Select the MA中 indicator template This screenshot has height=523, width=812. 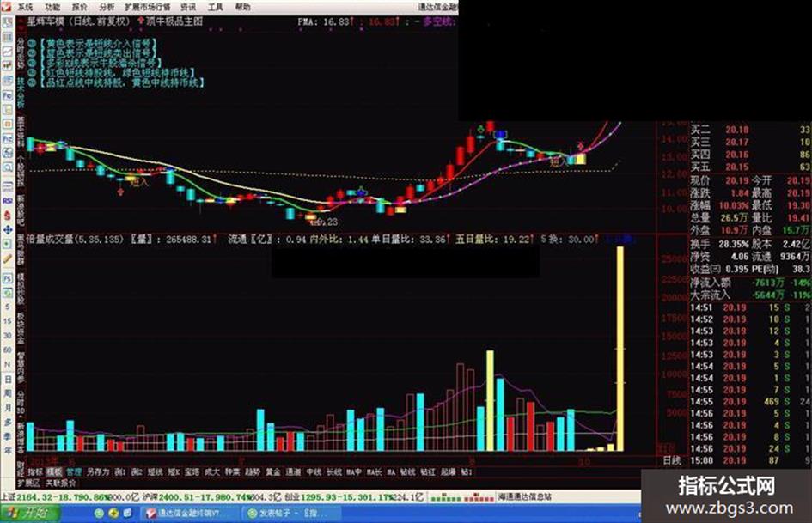point(354,471)
